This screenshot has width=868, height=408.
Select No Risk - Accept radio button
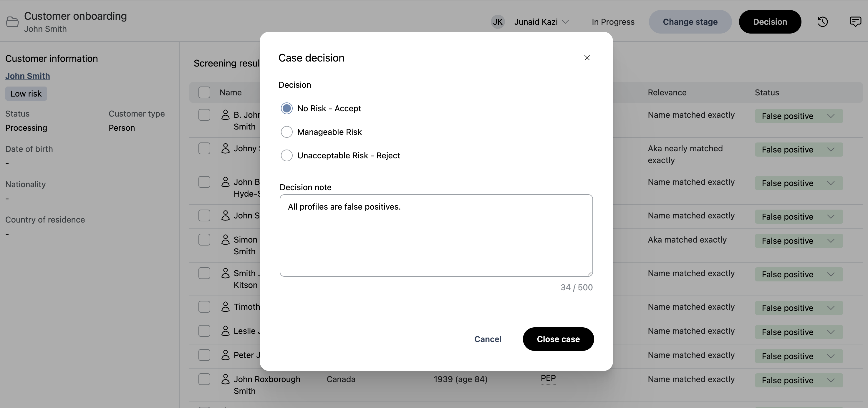coord(286,109)
